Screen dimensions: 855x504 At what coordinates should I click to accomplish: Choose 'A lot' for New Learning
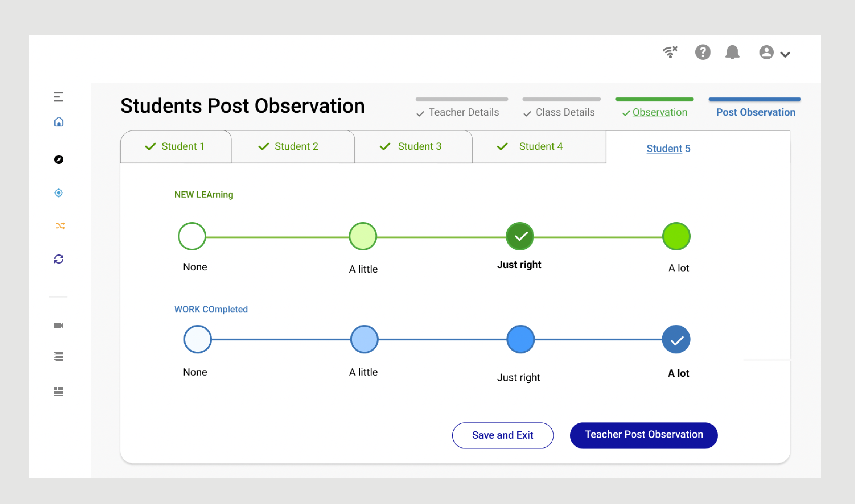(x=676, y=236)
